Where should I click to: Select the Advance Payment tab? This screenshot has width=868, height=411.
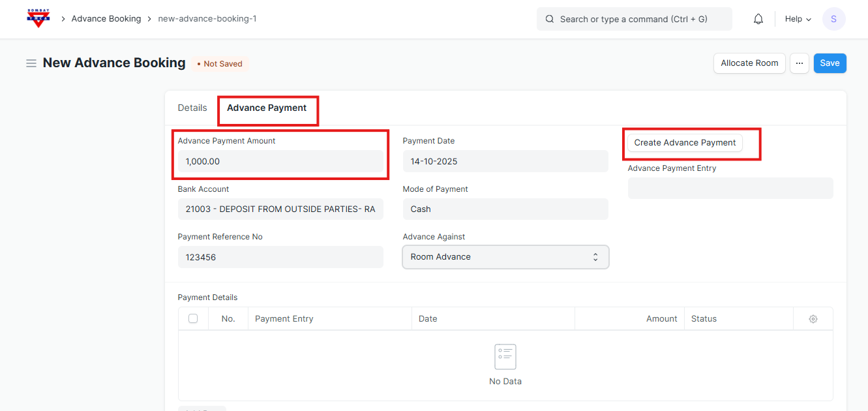point(267,108)
